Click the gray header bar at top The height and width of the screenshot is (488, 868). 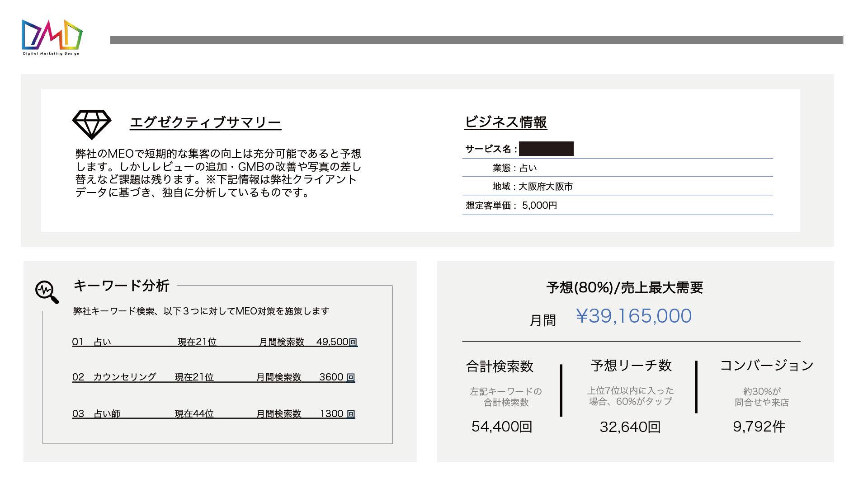(x=476, y=40)
